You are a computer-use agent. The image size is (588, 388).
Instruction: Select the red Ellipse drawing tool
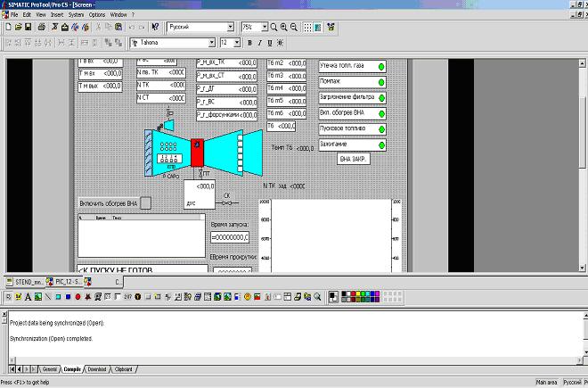(x=77, y=296)
